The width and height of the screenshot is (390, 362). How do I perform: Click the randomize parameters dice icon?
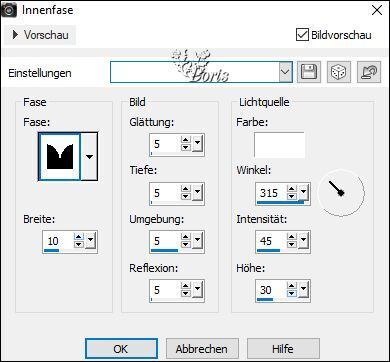(x=339, y=72)
